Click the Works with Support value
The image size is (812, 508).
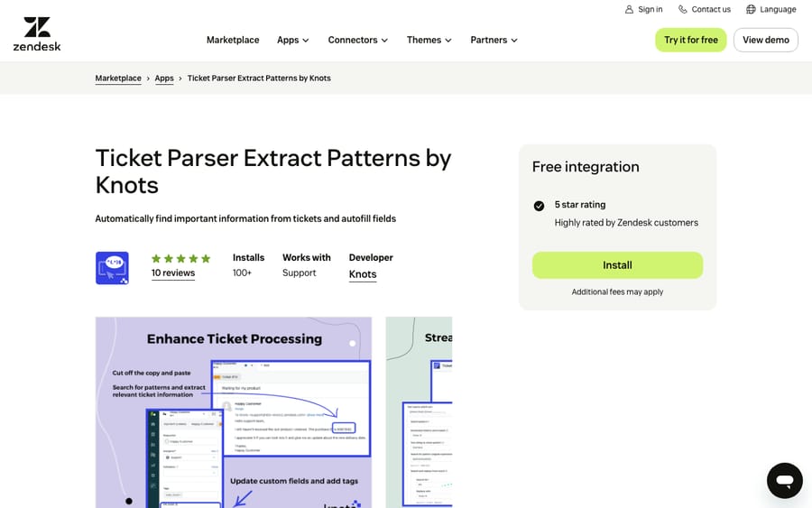point(299,272)
